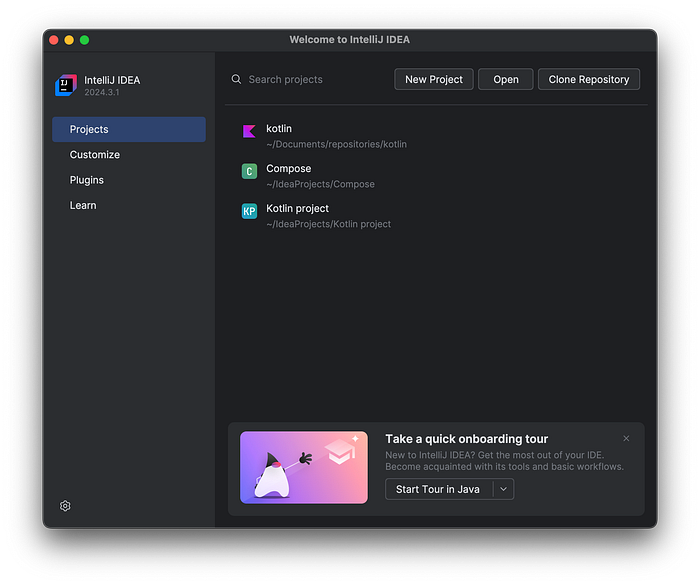This screenshot has width=700, height=585.
Task: Focus the Search projects field
Action: 308,79
